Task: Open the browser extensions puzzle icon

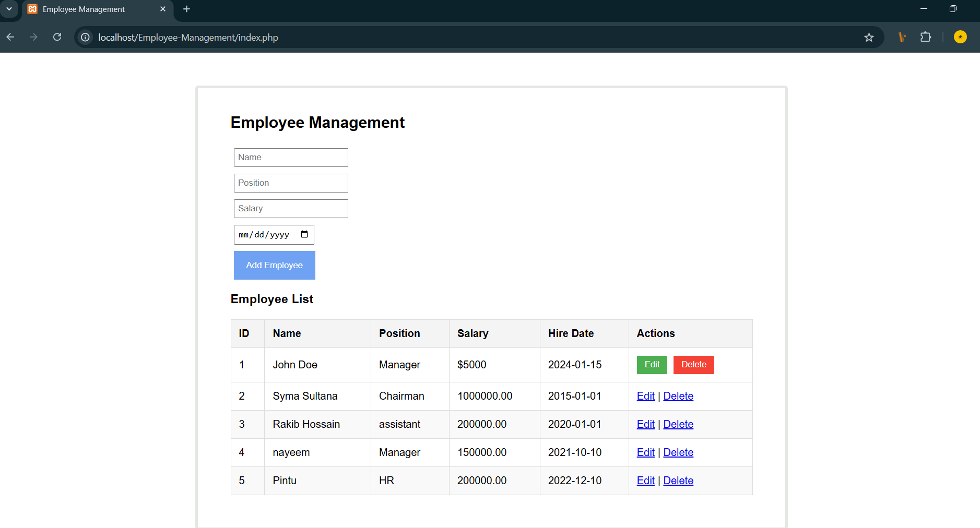Action: tap(925, 37)
